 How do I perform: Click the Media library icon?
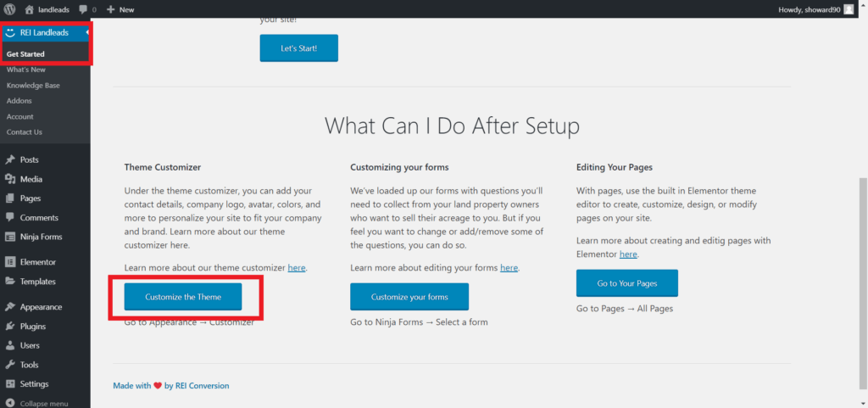(x=10, y=179)
